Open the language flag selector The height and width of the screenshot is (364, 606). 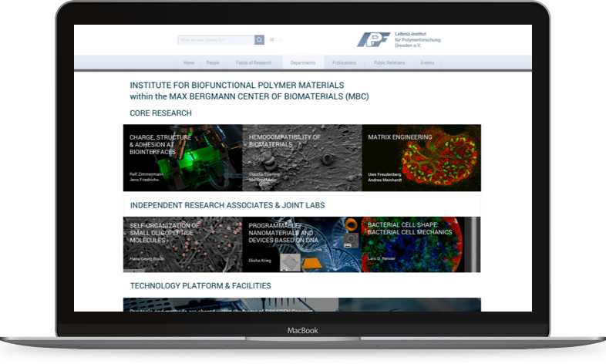[x=272, y=40]
